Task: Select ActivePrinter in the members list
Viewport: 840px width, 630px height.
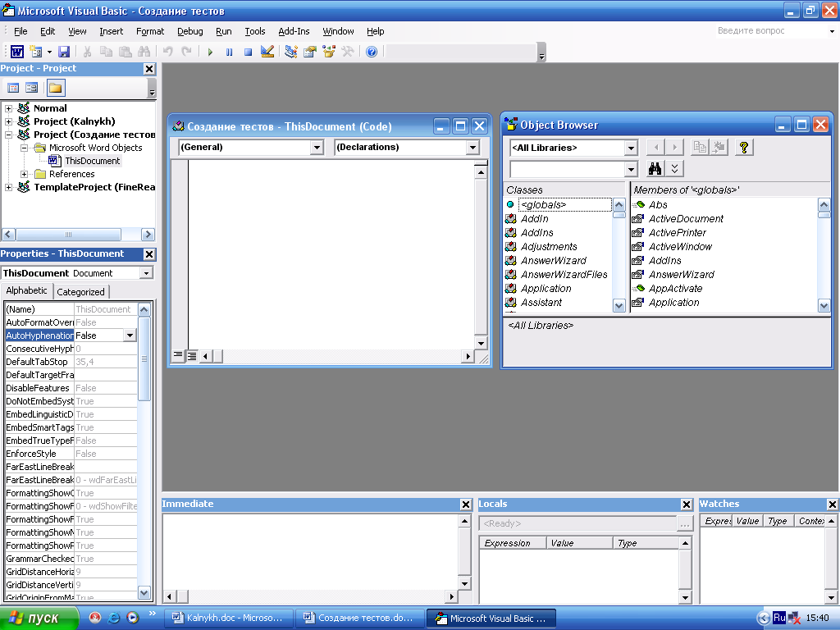Action: (x=677, y=232)
